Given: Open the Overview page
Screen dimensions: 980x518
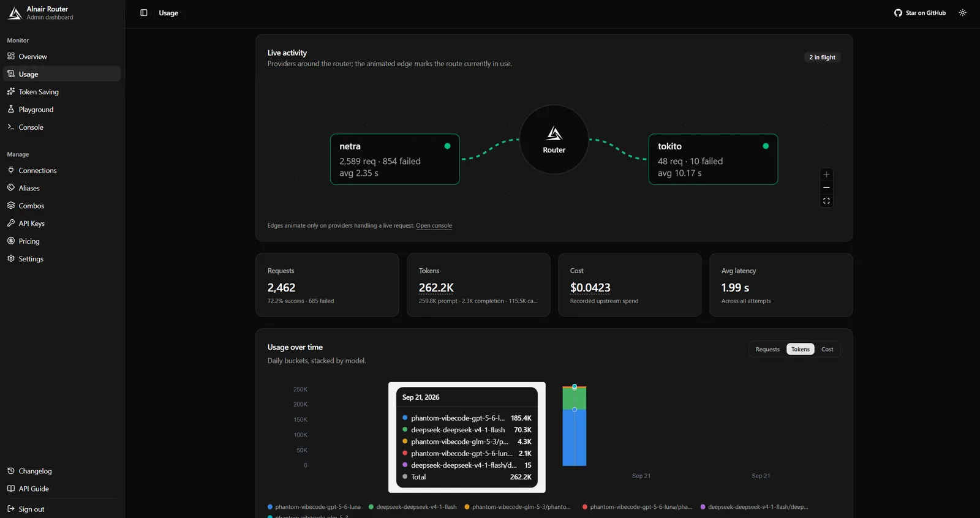Looking at the screenshot, I should 62,56.
